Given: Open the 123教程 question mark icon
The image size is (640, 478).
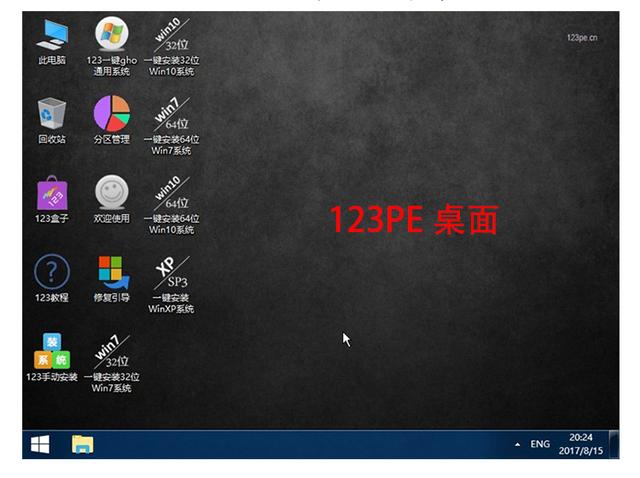Looking at the screenshot, I should coord(52,278).
